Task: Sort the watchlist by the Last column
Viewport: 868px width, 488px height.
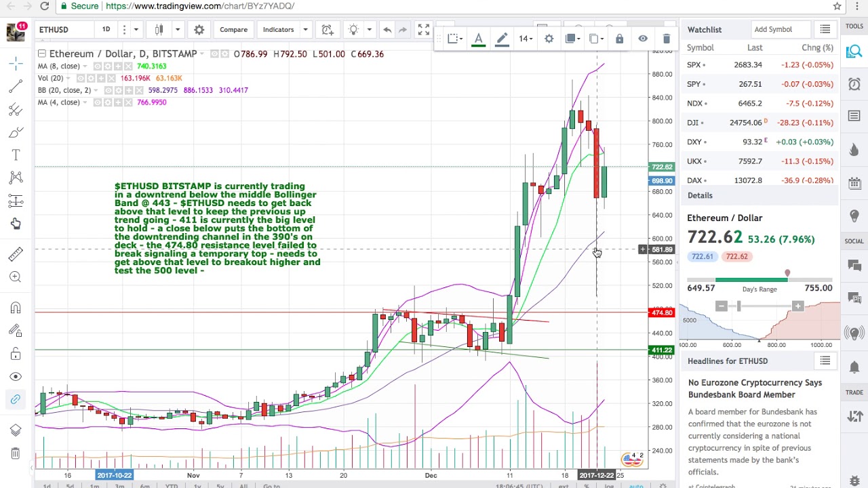Action: tap(755, 47)
